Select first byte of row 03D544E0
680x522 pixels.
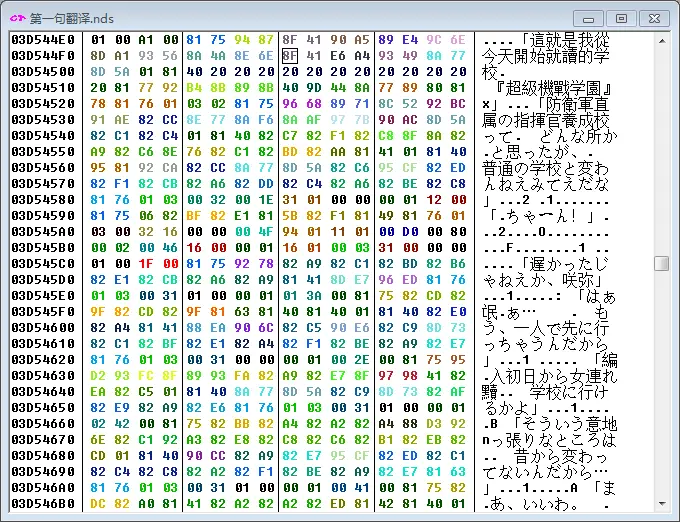(98, 40)
